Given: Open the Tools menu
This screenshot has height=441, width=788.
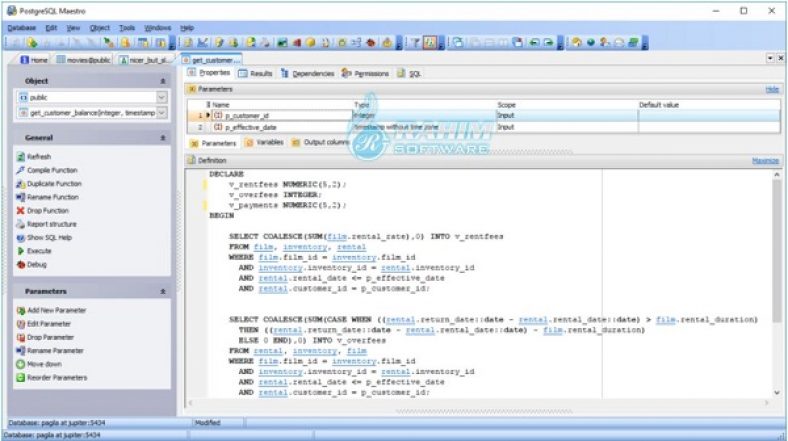Looking at the screenshot, I should [127, 28].
